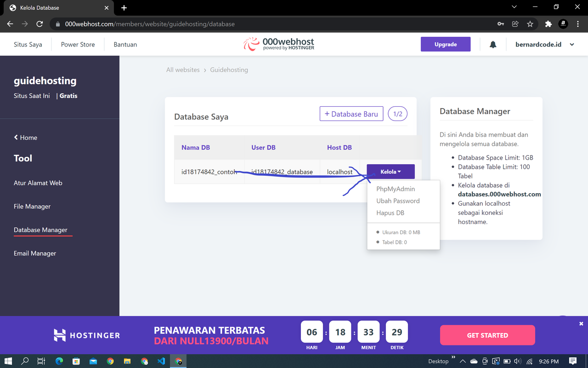Click the Wi-Fi network tray icon
The height and width of the screenshot is (368, 588).
529,361
